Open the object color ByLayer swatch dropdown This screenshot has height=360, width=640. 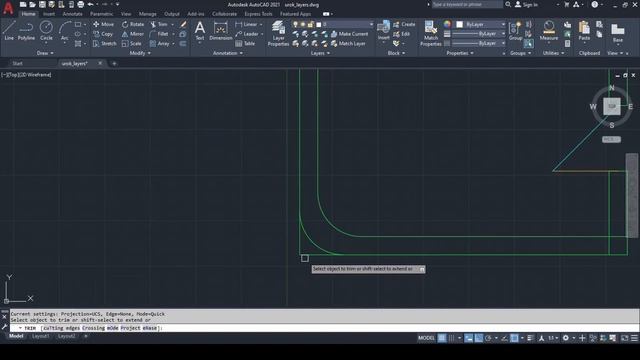click(x=503, y=24)
